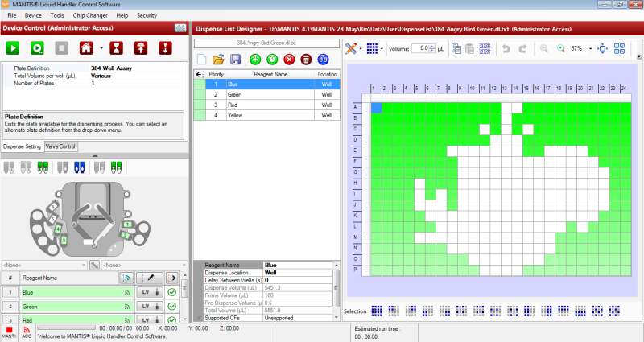
Task: Click the RFID signal column header button
Action: (x=126, y=278)
